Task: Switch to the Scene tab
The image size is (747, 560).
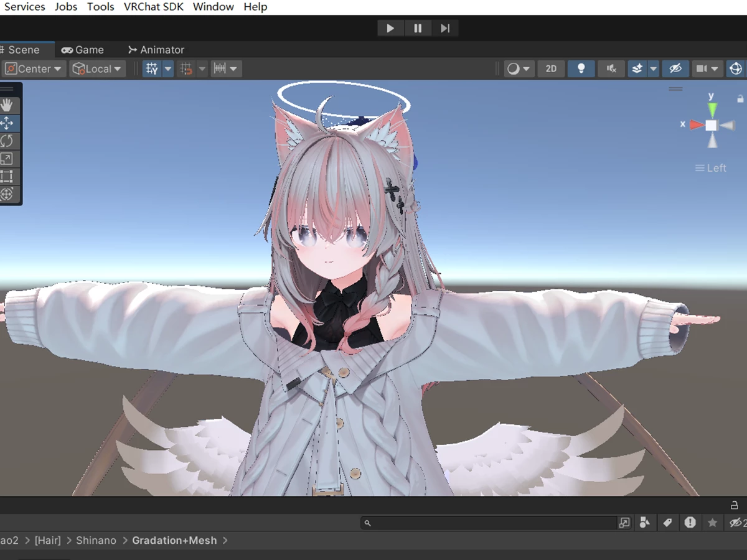Action: (x=24, y=50)
